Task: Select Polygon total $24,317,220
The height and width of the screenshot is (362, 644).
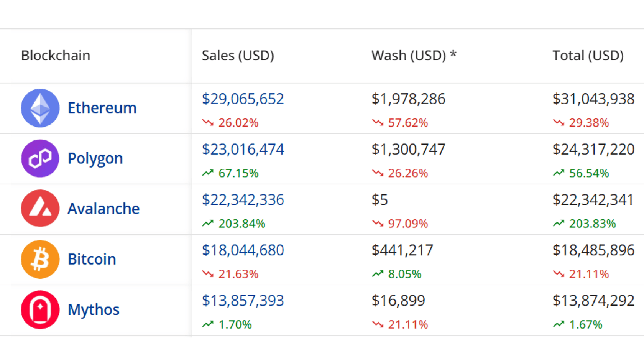Action: [593, 149]
